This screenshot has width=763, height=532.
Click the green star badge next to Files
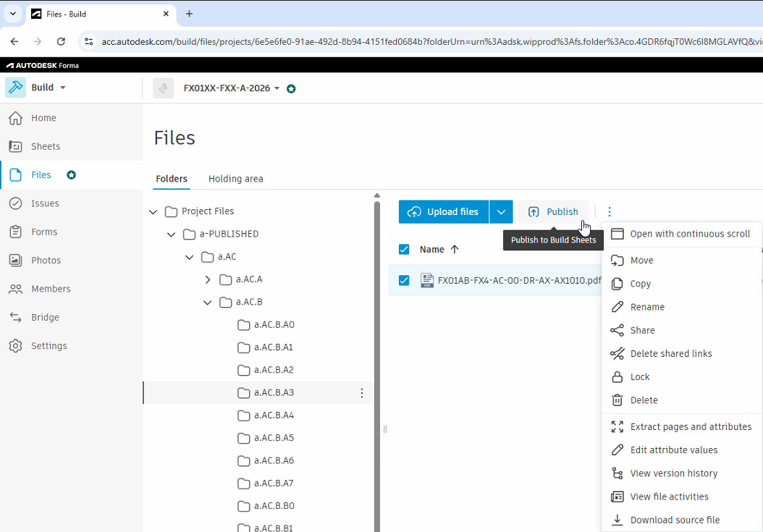click(71, 174)
